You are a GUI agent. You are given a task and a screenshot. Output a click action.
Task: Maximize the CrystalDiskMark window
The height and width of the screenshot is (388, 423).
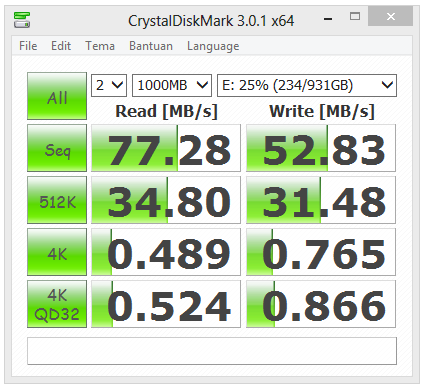(355, 16)
